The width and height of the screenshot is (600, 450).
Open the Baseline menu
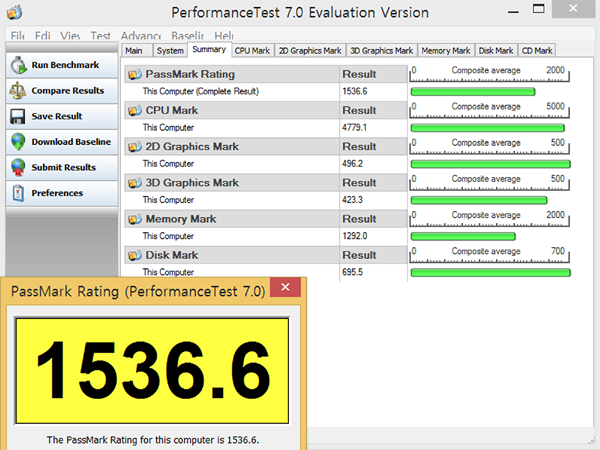point(188,36)
